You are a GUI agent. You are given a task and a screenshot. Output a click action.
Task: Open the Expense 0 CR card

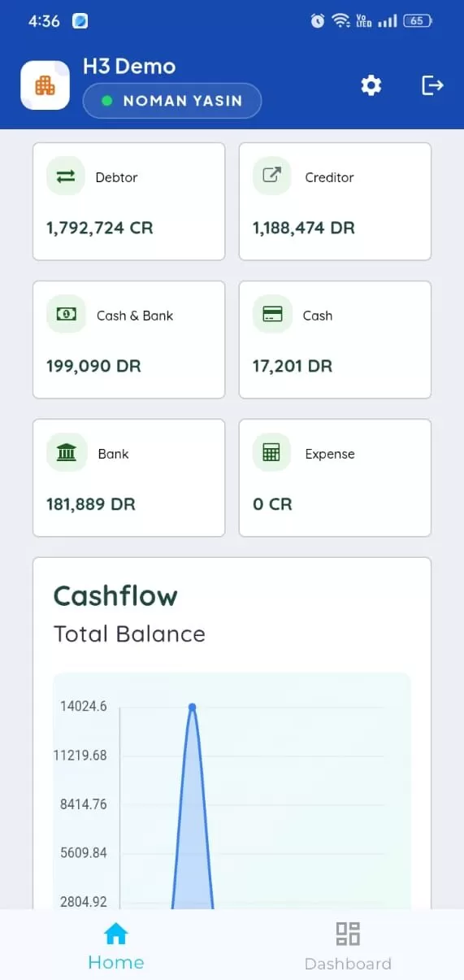click(x=335, y=478)
